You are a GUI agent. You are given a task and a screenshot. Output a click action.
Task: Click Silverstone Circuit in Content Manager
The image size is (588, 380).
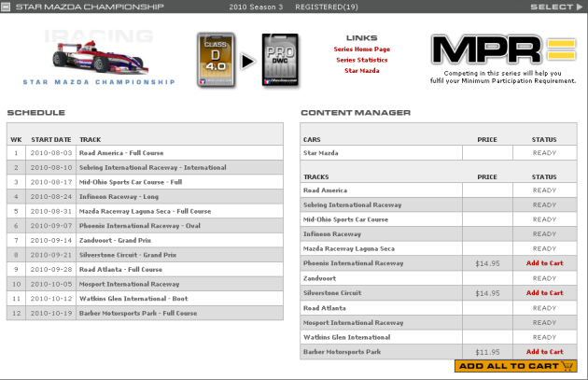pyautogui.click(x=332, y=293)
